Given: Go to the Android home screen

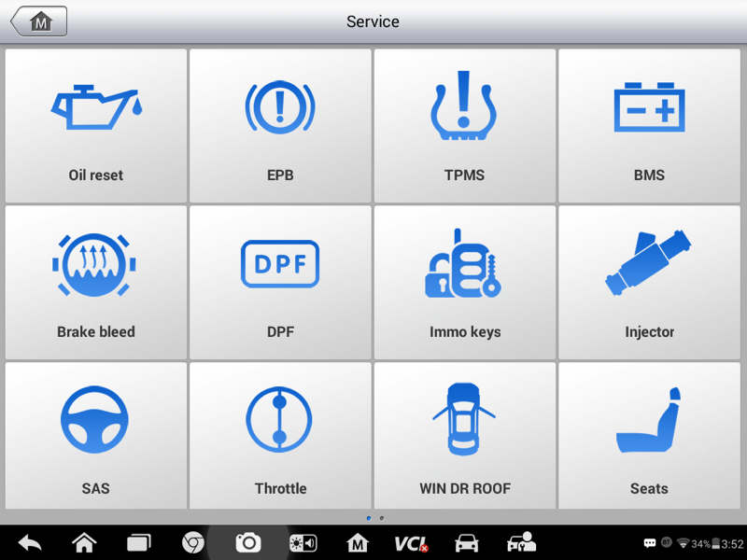Looking at the screenshot, I should pos(84,543).
